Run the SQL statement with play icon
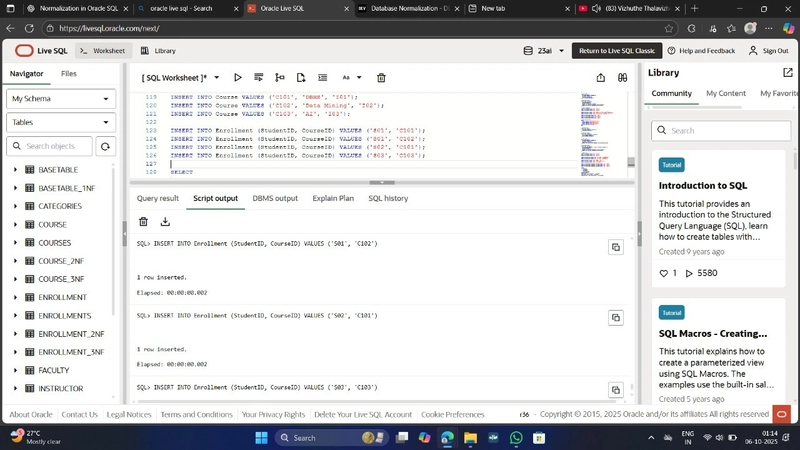This screenshot has height=450, width=800. pos(238,77)
